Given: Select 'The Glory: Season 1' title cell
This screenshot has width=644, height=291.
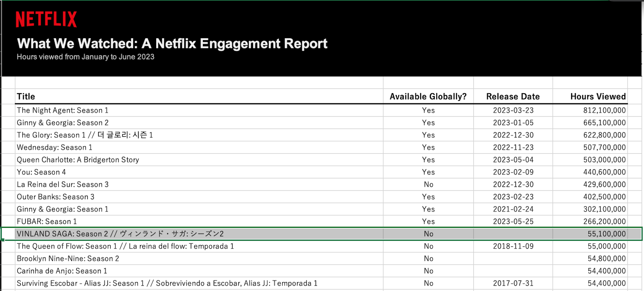Looking at the screenshot, I should click(x=199, y=135).
